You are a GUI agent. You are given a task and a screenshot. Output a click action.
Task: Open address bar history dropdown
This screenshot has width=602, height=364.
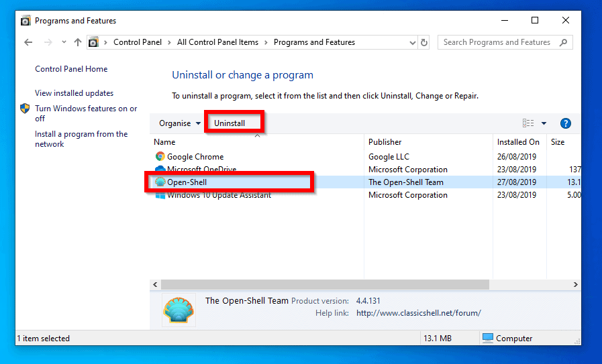click(x=412, y=43)
